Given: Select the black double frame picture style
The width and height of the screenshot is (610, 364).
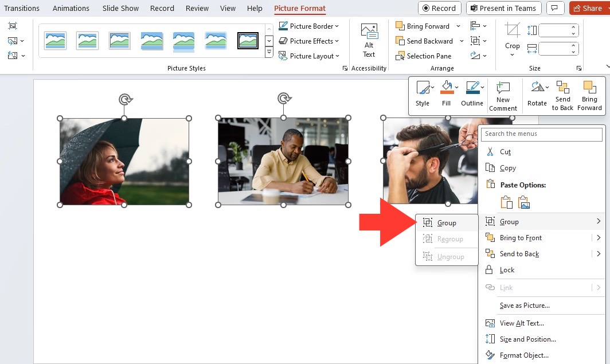Looking at the screenshot, I should [248, 41].
